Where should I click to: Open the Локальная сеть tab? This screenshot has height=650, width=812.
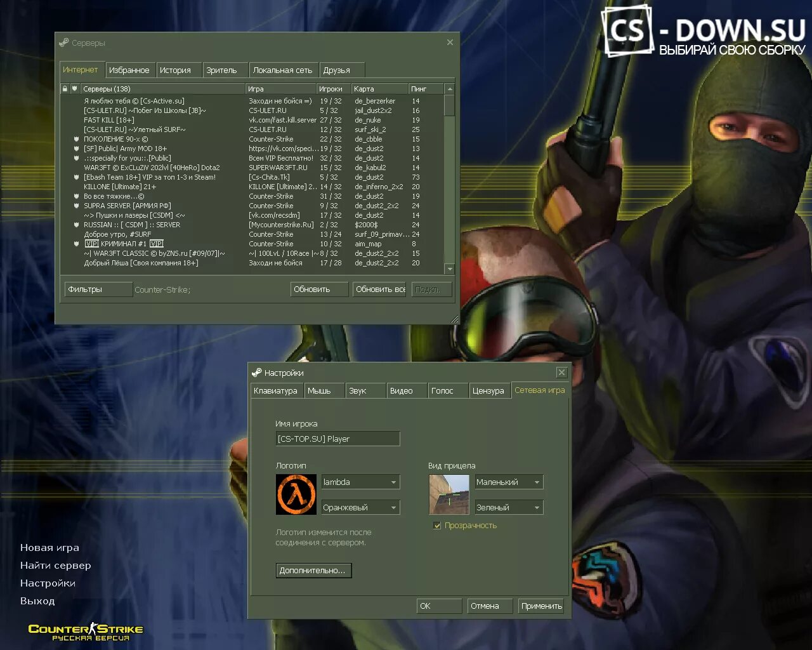point(283,70)
